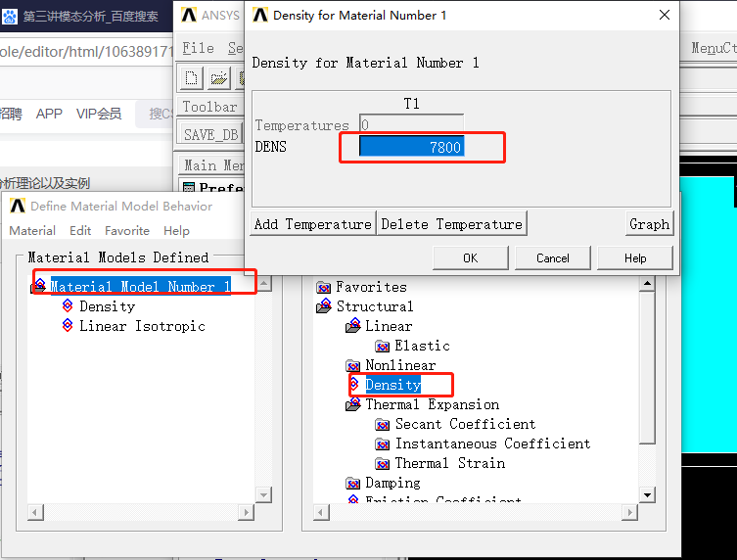Click ANSYS logo in Define Material Model Behavior title
The height and width of the screenshot is (560, 737).
click(18, 206)
